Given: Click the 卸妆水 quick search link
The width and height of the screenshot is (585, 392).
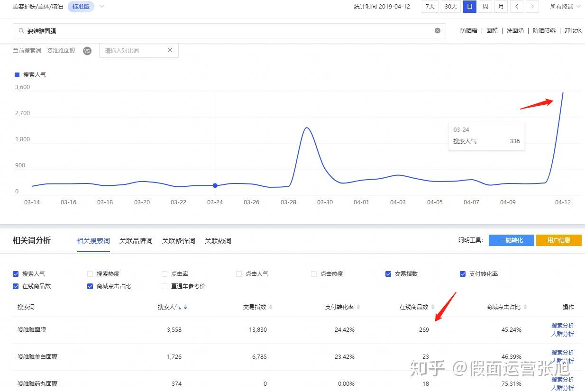Looking at the screenshot, I should (x=573, y=31).
